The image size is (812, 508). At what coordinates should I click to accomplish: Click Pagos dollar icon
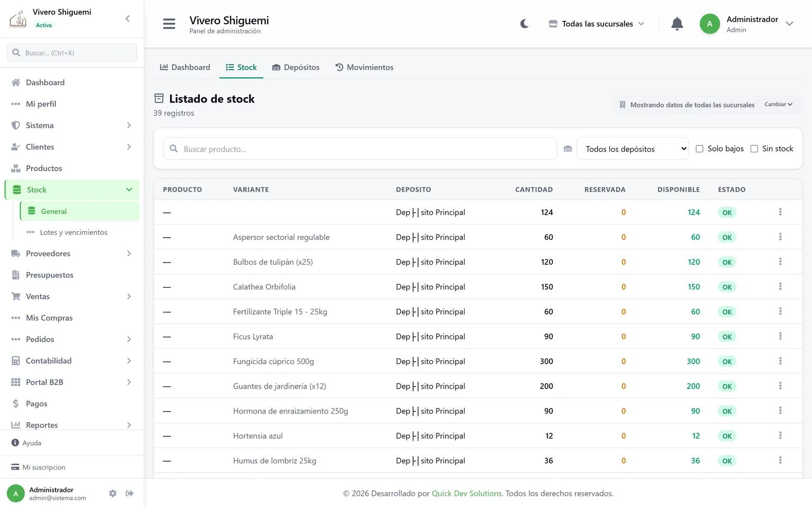tap(16, 404)
